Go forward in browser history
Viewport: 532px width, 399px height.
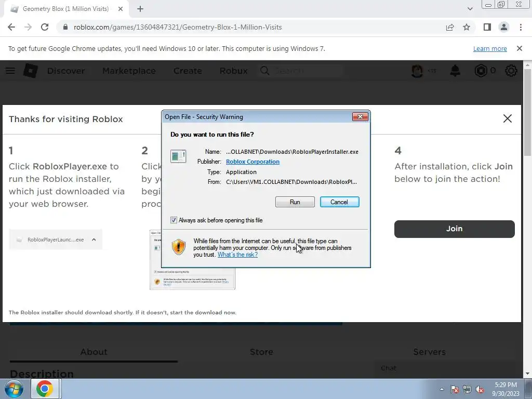click(x=28, y=27)
